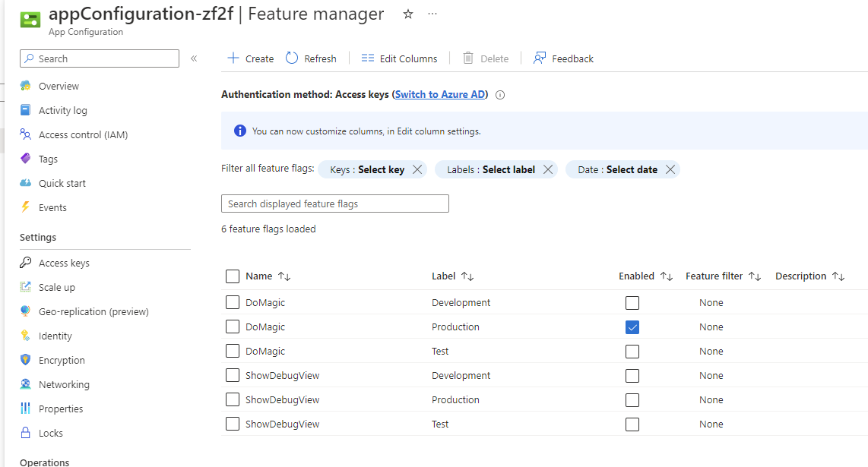Click the Switch to Azure AD link
The image size is (868, 467).
439,94
